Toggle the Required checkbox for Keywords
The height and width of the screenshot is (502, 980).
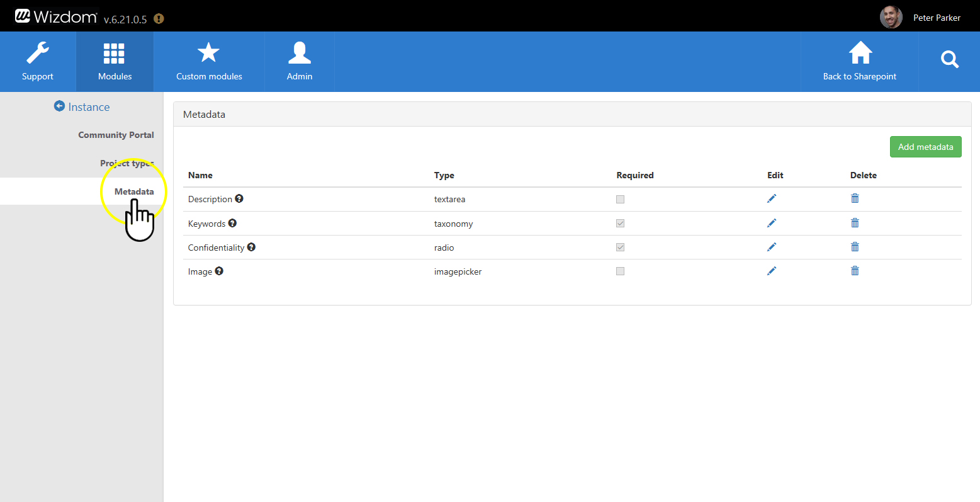(x=620, y=223)
